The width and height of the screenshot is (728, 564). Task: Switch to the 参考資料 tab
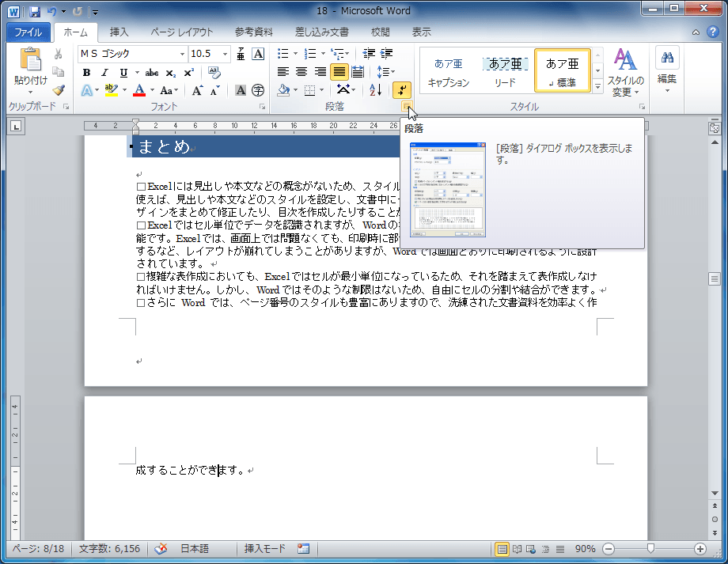click(x=253, y=32)
